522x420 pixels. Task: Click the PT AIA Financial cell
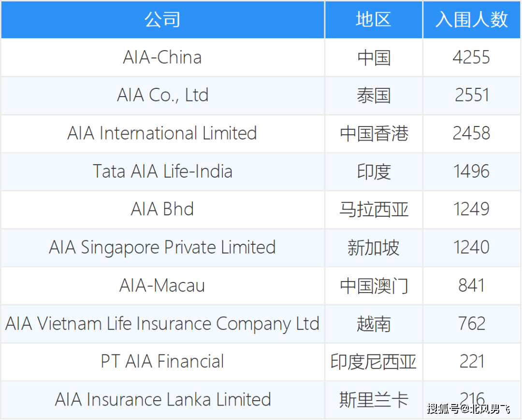(162, 361)
